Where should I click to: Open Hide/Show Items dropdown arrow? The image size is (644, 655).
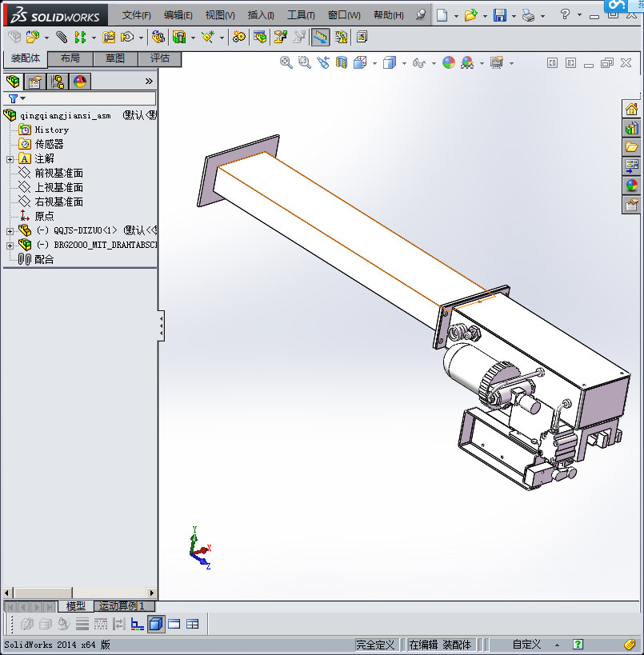click(x=434, y=63)
